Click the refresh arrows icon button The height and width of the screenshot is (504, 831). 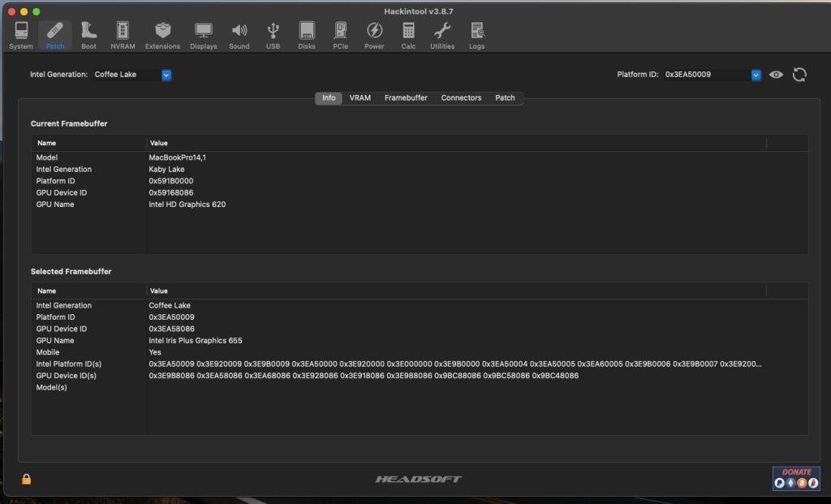pos(799,75)
